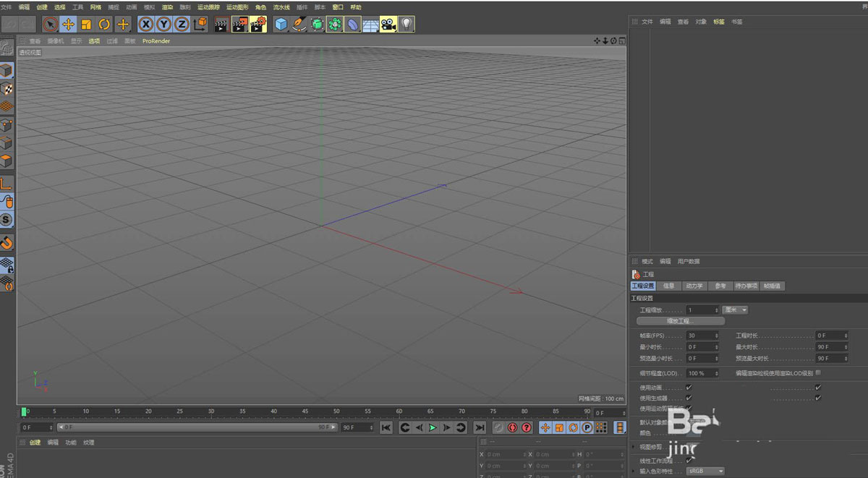
Task: Open the 厘米 units dropdown
Action: click(x=735, y=310)
